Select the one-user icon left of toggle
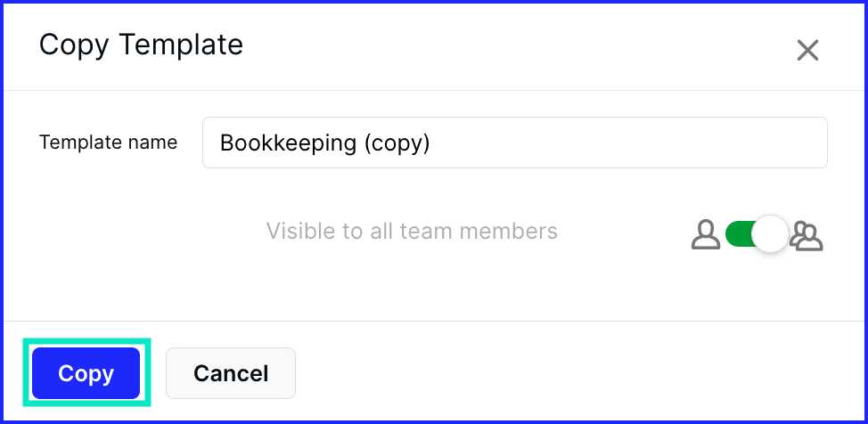The height and width of the screenshot is (424, 868). click(x=706, y=234)
